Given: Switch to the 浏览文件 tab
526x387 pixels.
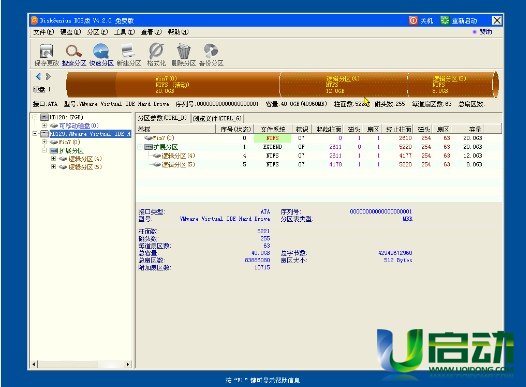Looking at the screenshot, I should (217, 118).
